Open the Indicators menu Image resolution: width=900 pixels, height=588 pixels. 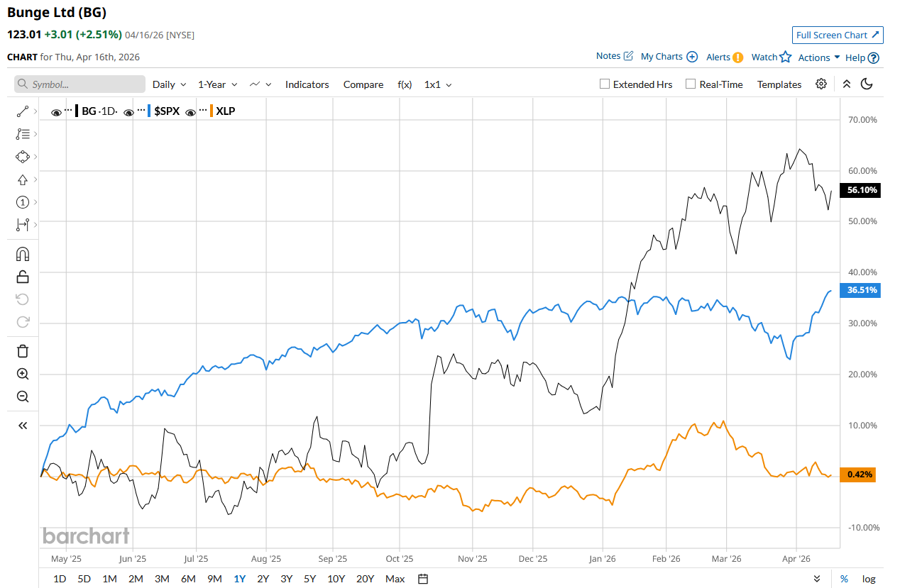coord(307,84)
